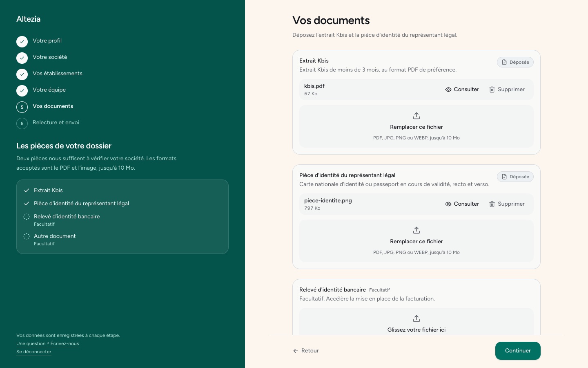Viewport: 588px width, 368px height.
Task: Open the 'Une question ? Écrivez-nous' link
Action: point(48,344)
